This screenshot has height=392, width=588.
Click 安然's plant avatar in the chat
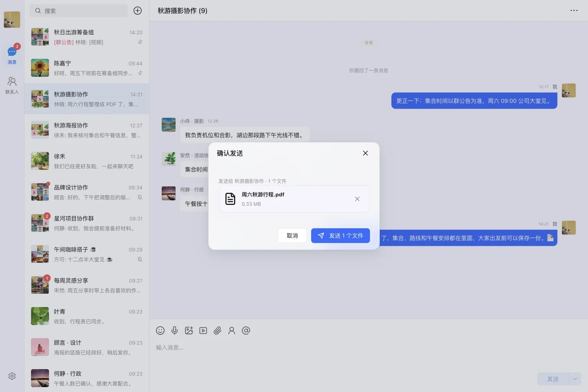169,159
